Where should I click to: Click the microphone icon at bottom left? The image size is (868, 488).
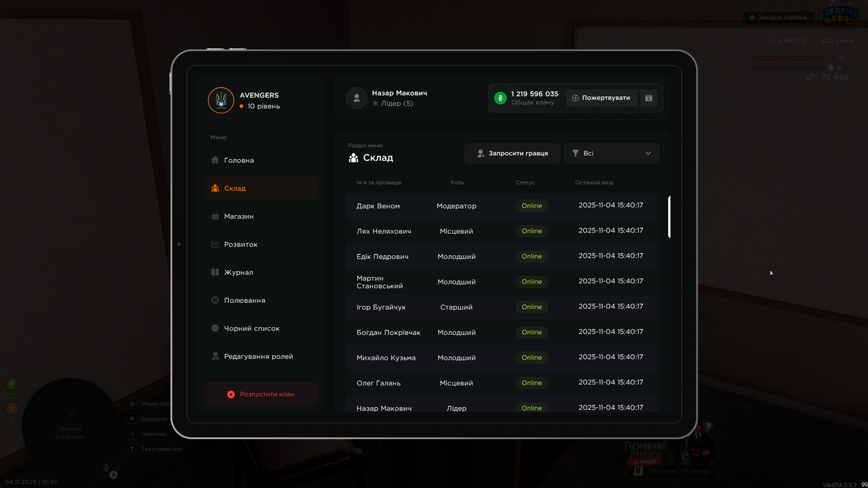coord(104,466)
